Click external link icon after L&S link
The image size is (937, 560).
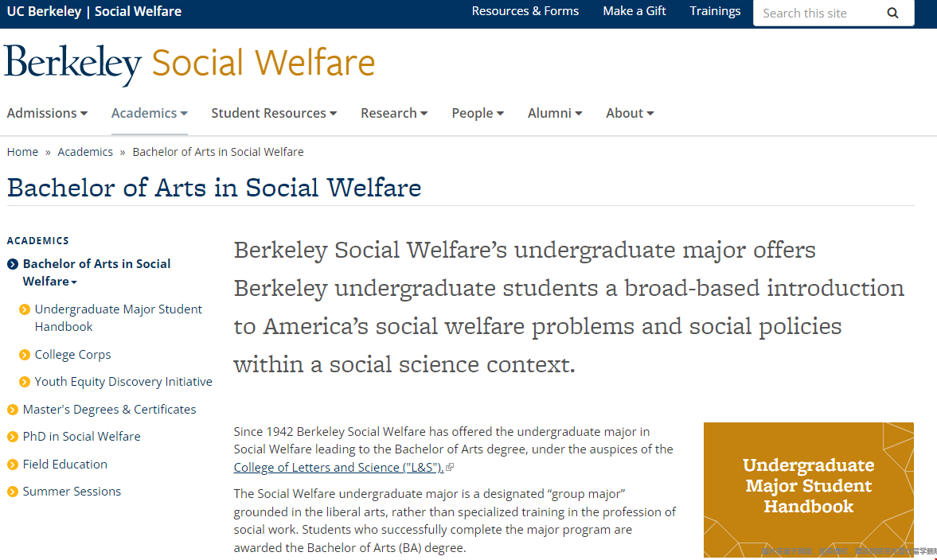click(450, 468)
